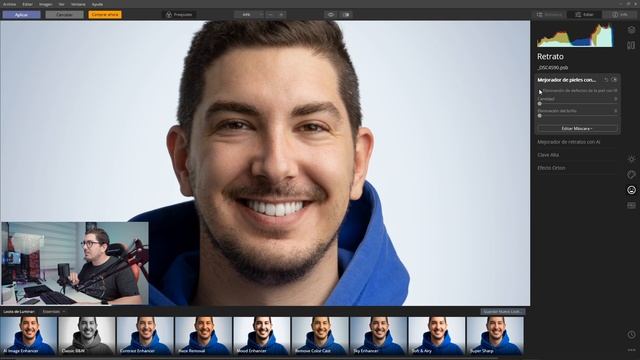
Task: Zoom out with the minus button
Action: point(270,15)
